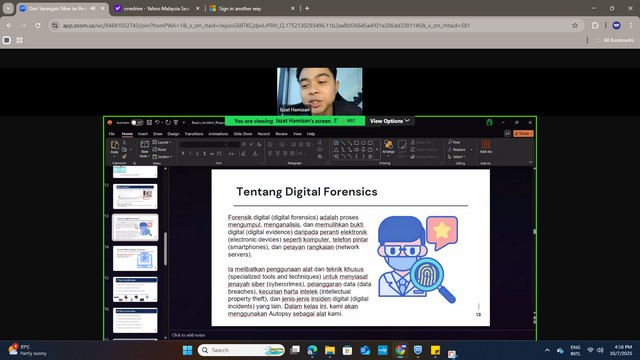Viewport: 640px width, 360px height.
Task: Reload the Zoom web page
Action: pyautogui.click(x=38, y=25)
